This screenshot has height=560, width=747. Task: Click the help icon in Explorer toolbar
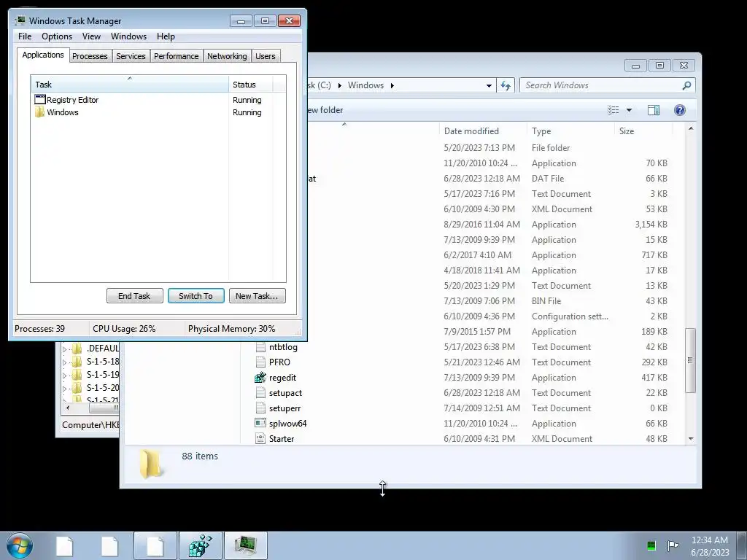pyautogui.click(x=680, y=110)
